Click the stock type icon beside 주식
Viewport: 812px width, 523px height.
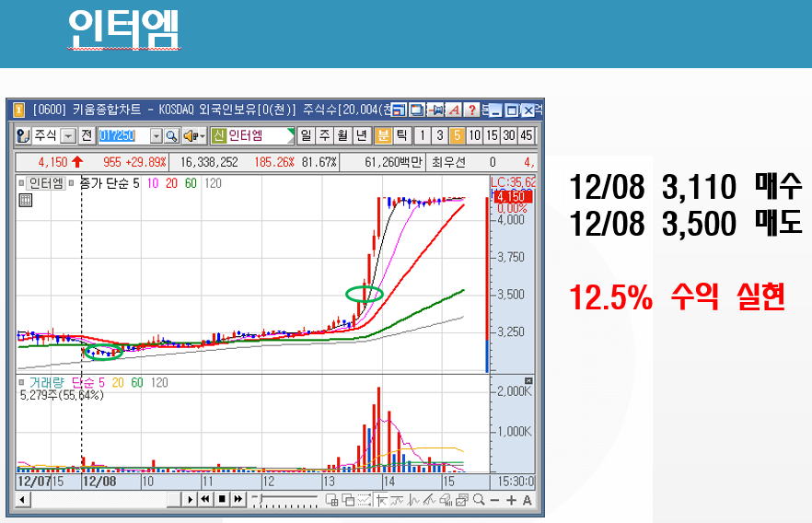point(23,136)
